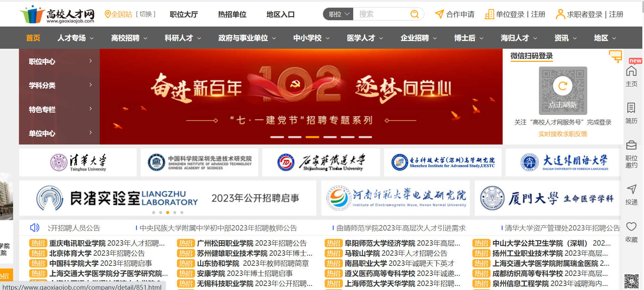Select the active orange banner slide indicator
Image resolution: width=644 pixels, height=290 pixels.
(x=312, y=137)
